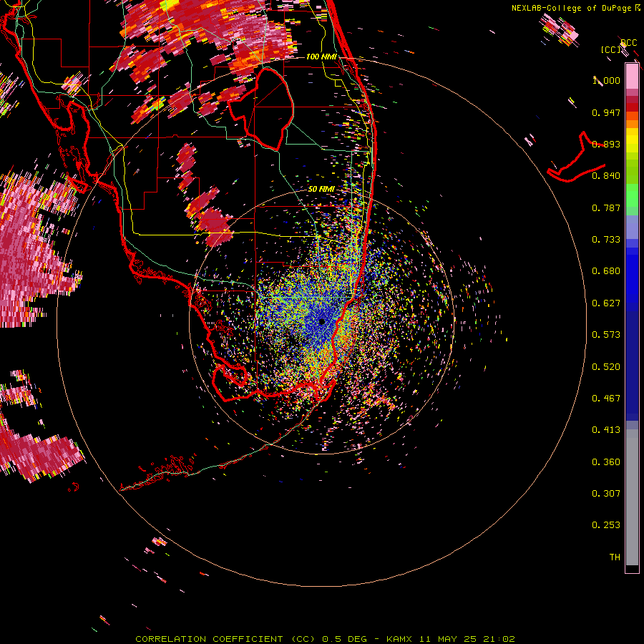Click the 21:02 timestamp in the caption
The width and height of the screenshot is (644, 644).
(x=499, y=639)
